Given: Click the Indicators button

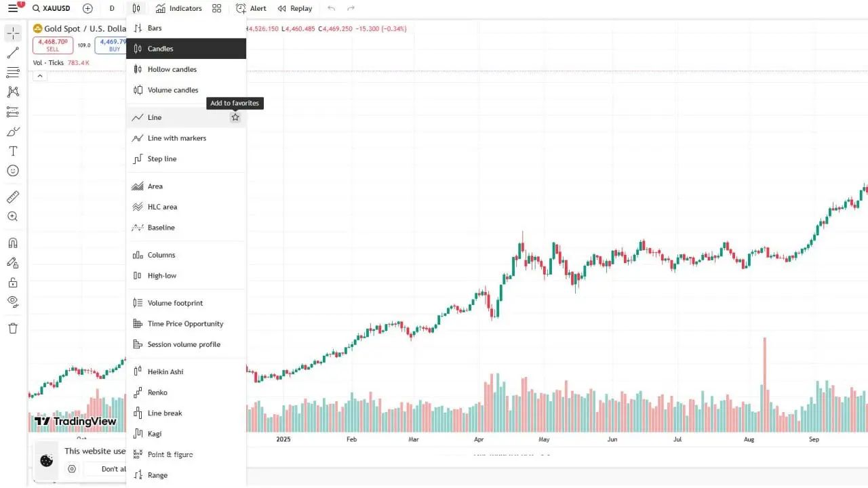Looking at the screenshot, I should (x=179, y=9).
